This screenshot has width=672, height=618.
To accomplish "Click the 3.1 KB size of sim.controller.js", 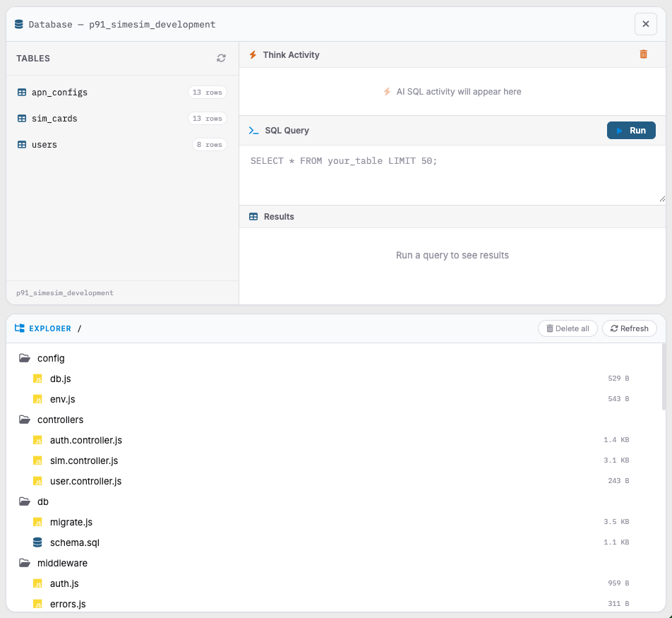I will pyautogui.click(x=616, y=460).
